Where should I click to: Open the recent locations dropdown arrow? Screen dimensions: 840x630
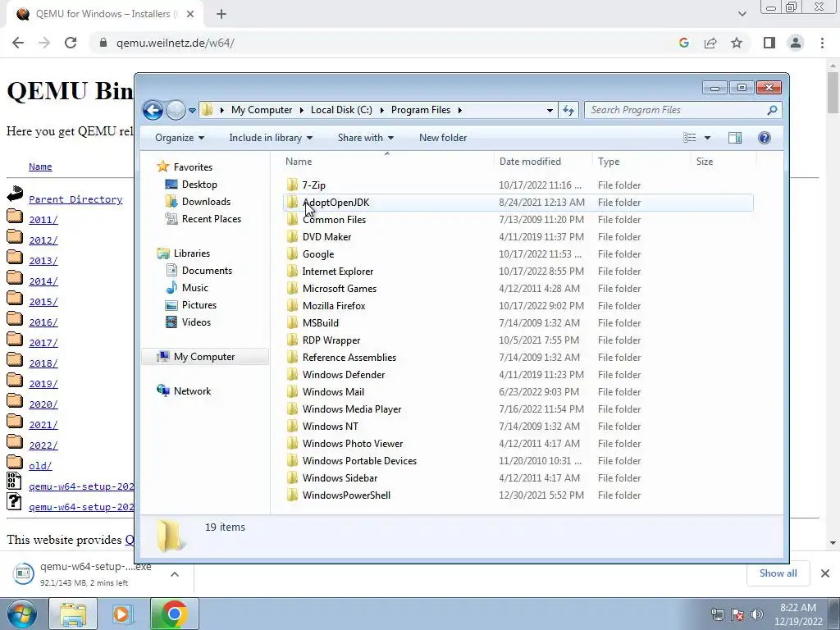point(192,111)
